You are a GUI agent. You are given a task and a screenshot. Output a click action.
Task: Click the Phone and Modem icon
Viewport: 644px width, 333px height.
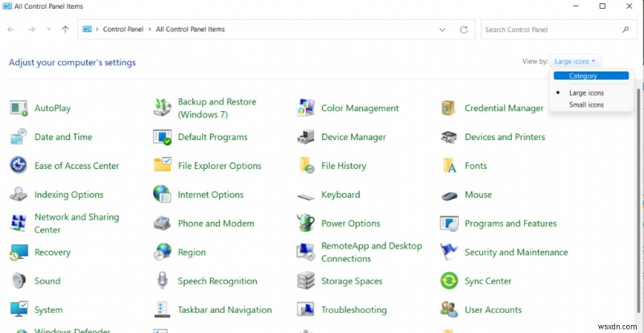coord(162,224)
